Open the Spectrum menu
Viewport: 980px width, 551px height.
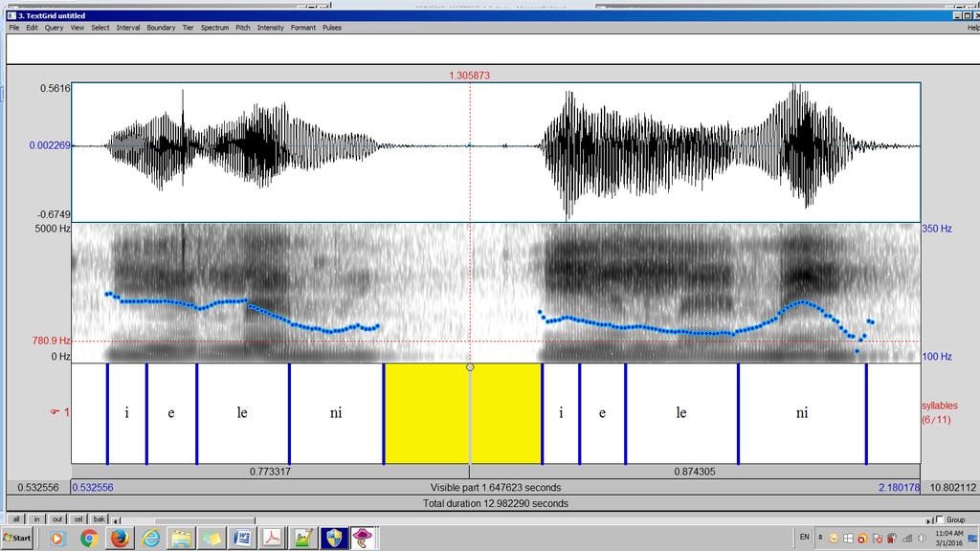(214, 28)
